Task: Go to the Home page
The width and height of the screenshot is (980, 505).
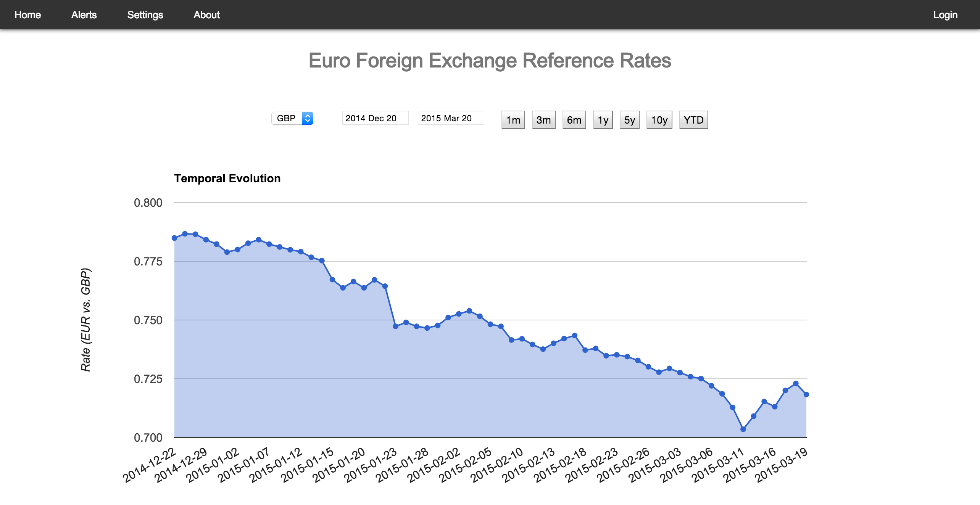Action: (x=27, y=14)
